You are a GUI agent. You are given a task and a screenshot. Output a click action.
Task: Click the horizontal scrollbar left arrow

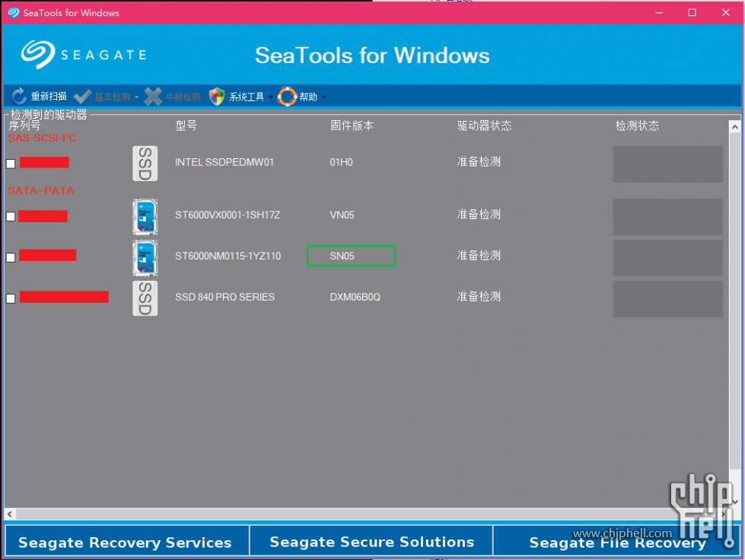(9, 514)
